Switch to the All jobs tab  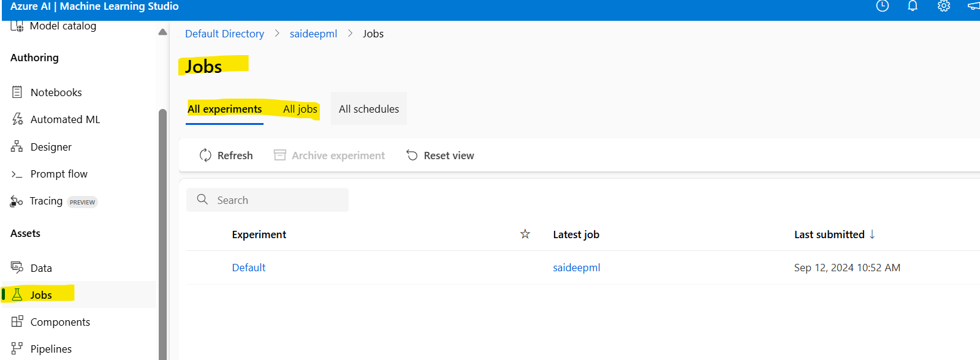pos(300,109)
